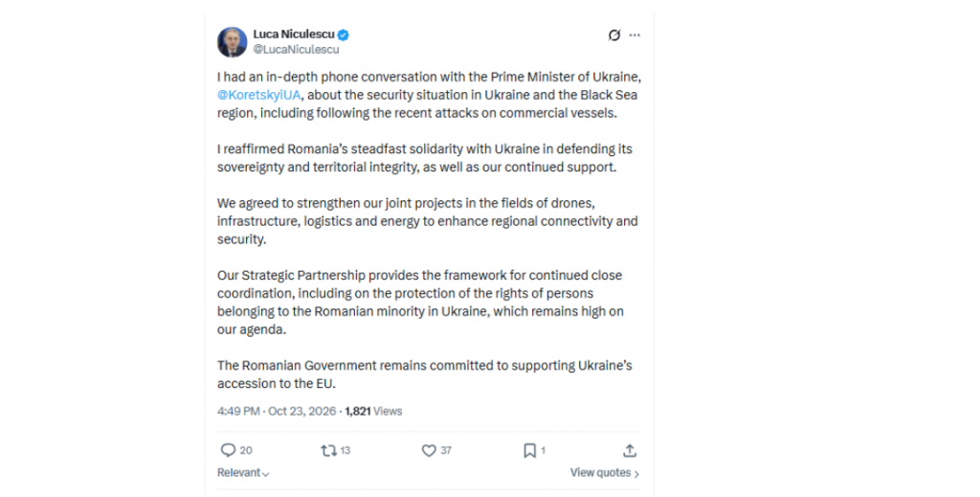The image size is (980, 497).
Task: Click the reply count of 20
Action: click(246, 450)
